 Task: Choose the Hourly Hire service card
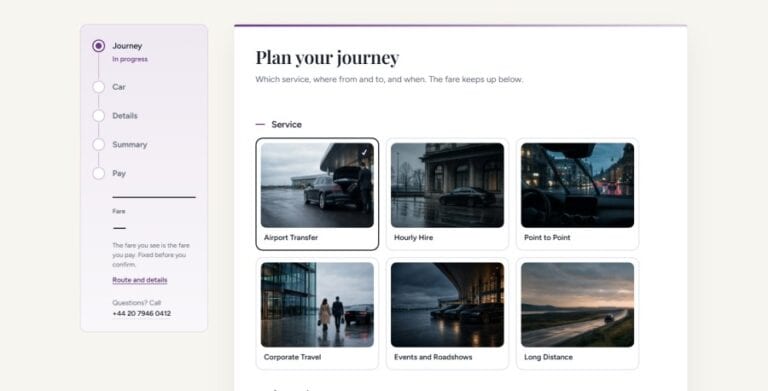click(x=447, y=194)
